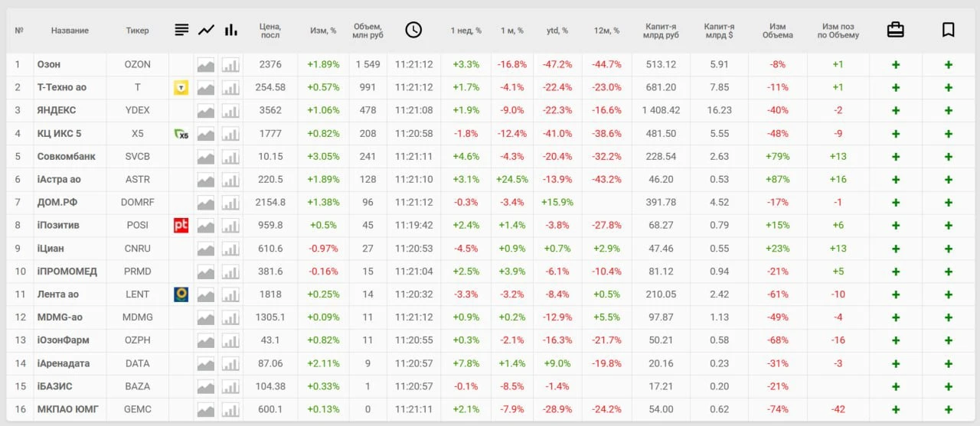Click the list-view icon in table header
The height and width of the screenshot is (426, 980).
(x=181, y=30)
